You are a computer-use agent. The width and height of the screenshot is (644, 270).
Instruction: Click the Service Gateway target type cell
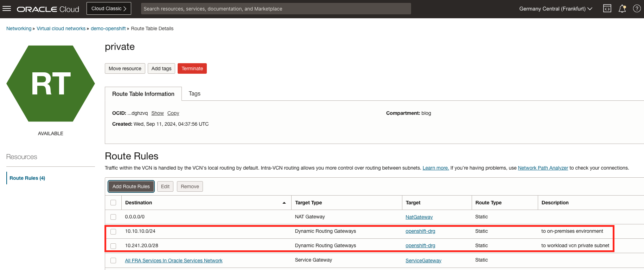[x=313, y=260]
